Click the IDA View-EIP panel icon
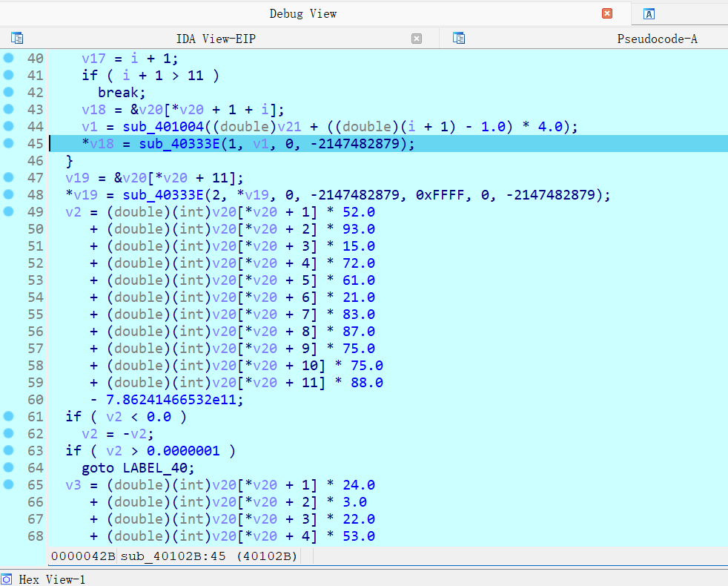 point(16,38)
